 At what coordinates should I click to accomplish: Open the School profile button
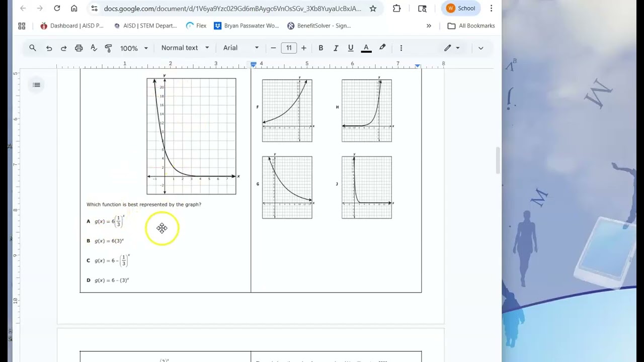click(x=460, y=9)
